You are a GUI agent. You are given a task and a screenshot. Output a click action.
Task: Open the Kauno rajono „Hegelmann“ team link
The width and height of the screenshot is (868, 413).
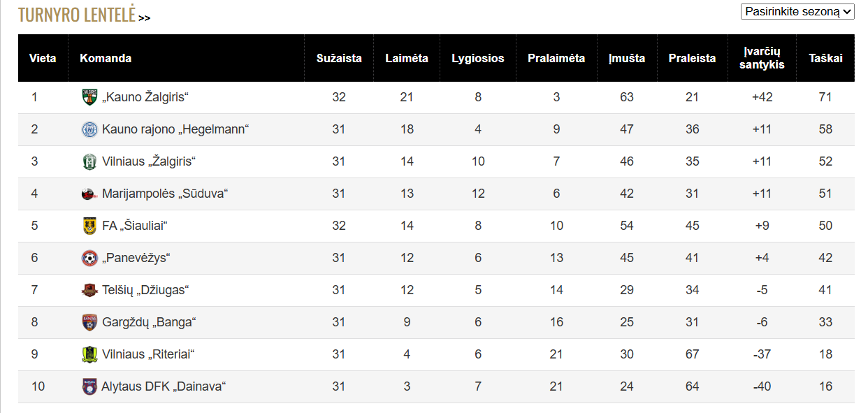click(x=175, y=129)
